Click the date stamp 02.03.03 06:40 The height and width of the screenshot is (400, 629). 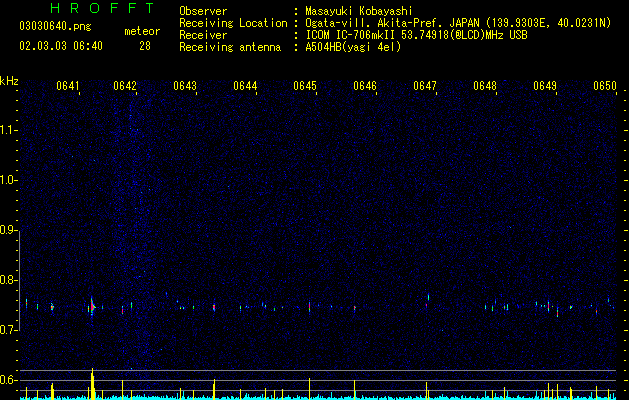click(x=61, y=46)
